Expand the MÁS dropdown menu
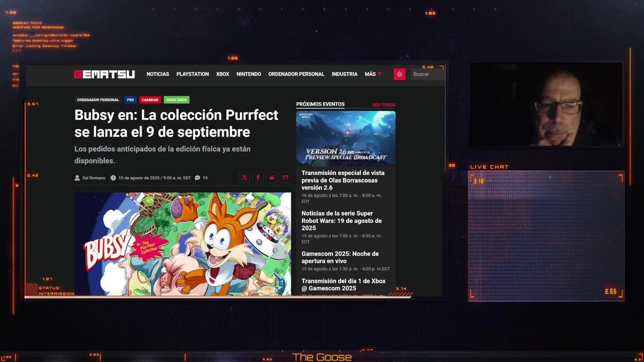The height and width of the screenshot is (362, 644). [x=373, y=74]
